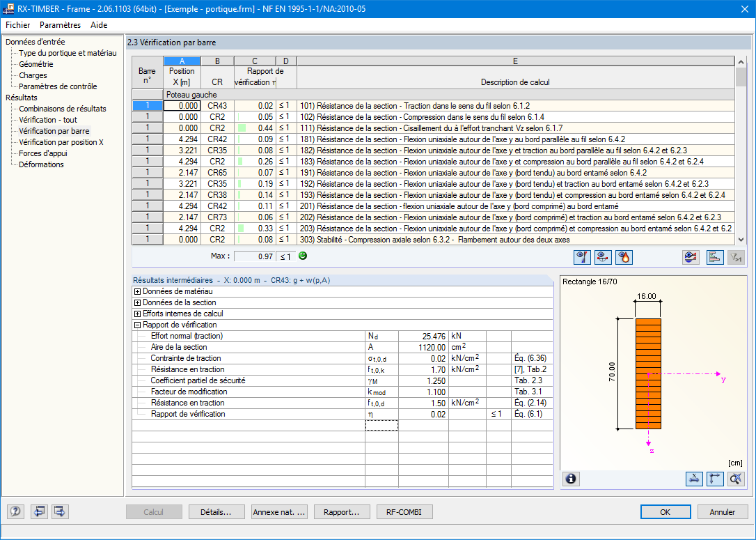Screen dimensions: 756x540
Task: Open Forces d'appui item
Action: click(43, 153)
